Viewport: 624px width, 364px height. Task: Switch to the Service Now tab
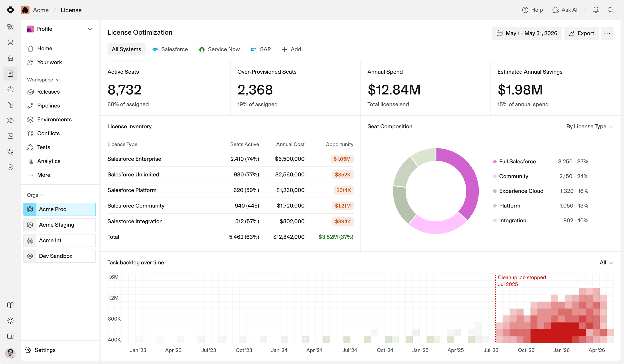(x=219, y=49)
